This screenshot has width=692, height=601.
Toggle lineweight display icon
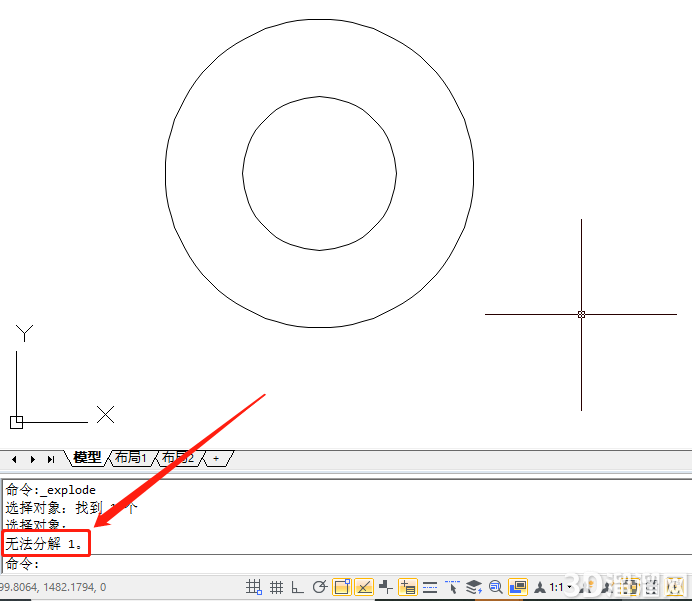tap(430, 587)
